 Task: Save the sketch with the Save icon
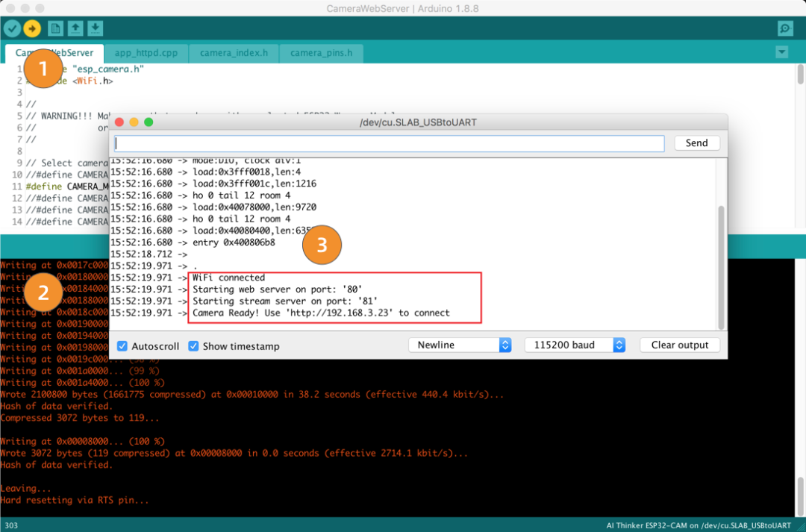click(95, 28)
